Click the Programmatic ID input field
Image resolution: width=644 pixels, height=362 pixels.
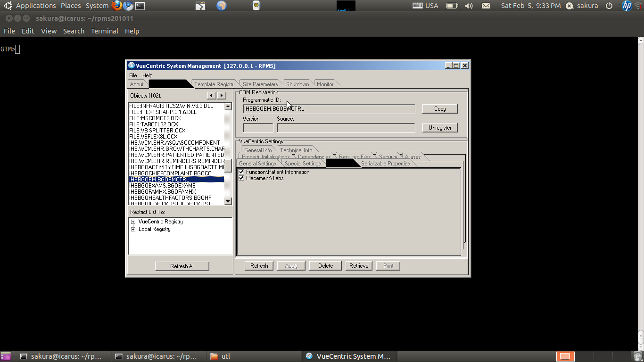click(x=329, y=109)
